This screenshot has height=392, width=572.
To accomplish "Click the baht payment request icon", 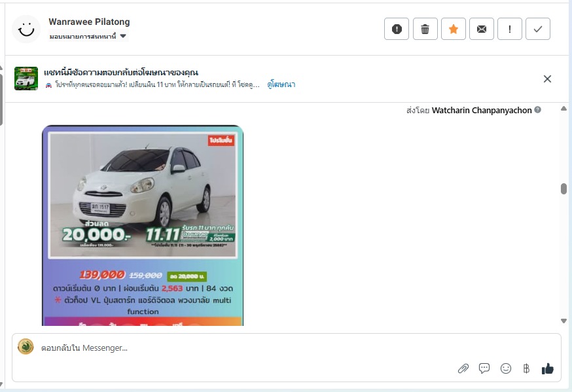I will (x=526, y=368).
